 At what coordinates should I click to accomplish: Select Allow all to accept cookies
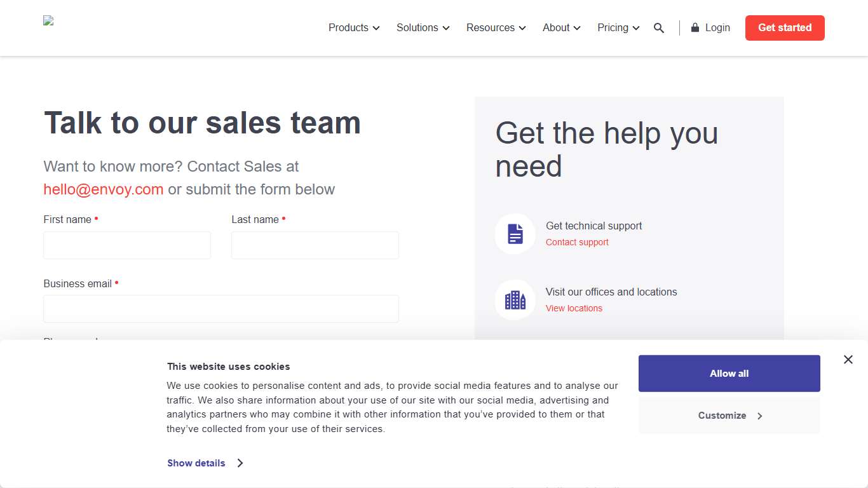tap(729, 373)
